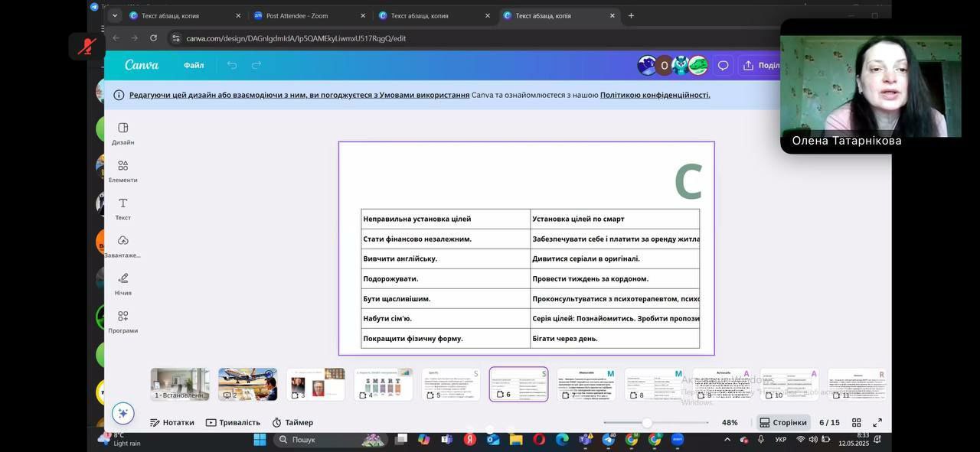The image size is (980, 452).
Task: Close the Post Attendee - Zoom tab
Action: (x=363, y=15)
